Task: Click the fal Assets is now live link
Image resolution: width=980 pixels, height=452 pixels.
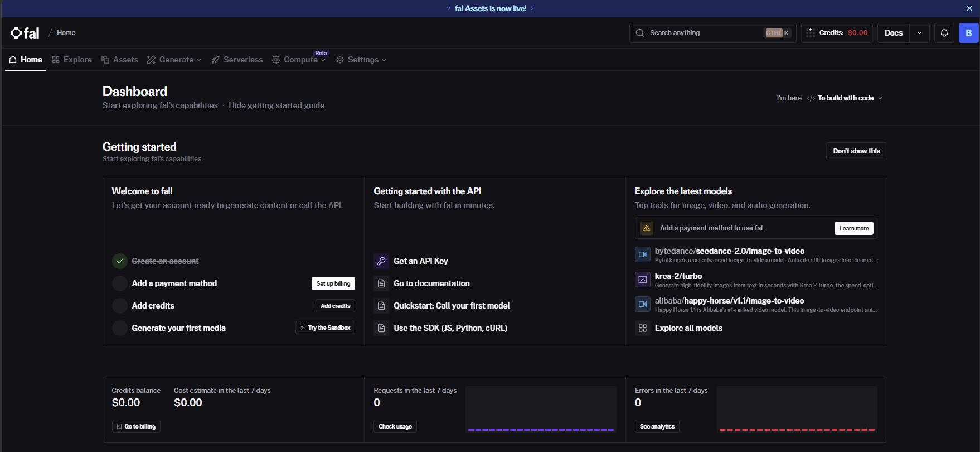Action: pyautogui.click(x=491, y=8)
